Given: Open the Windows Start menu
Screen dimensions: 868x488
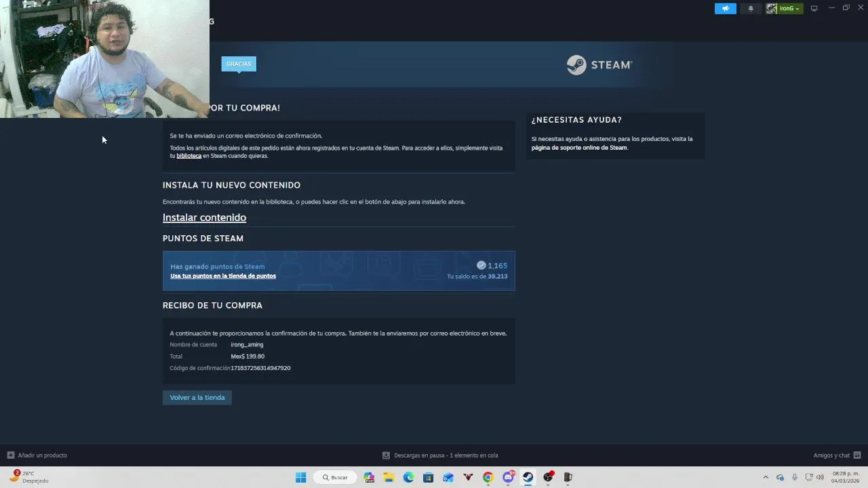Looking at the screenshot, I should coord(300,477).
